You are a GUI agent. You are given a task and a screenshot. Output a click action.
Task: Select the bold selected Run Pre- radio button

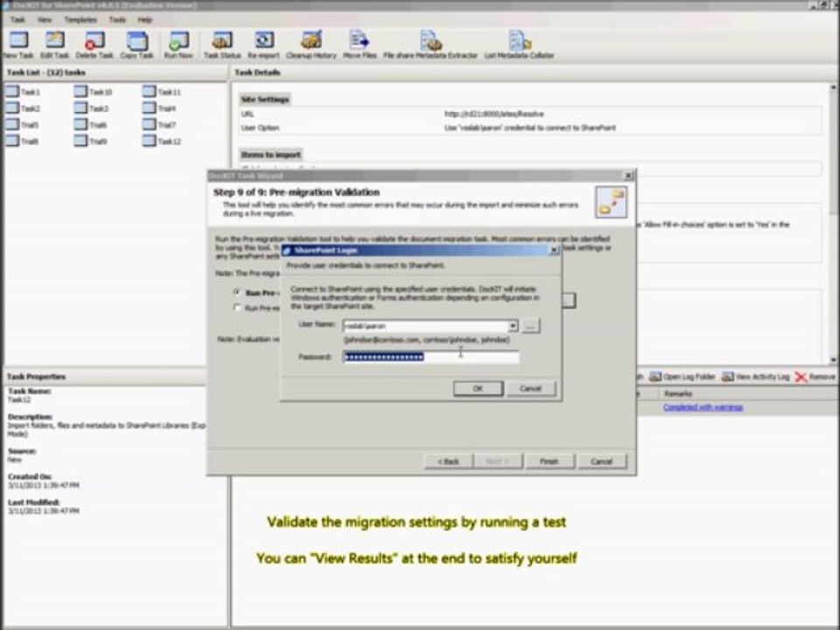tap(237, 292)
